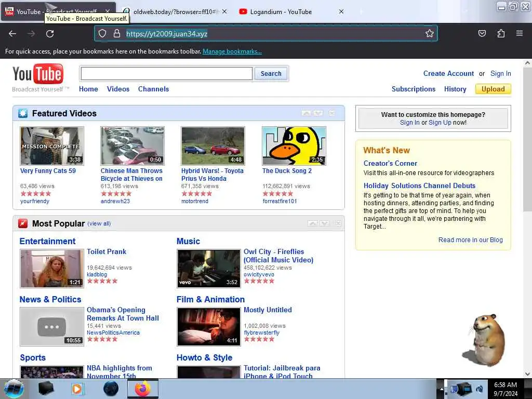Open Obama's Opening Remarks video title
The height and width of the screenshot is (399, 532).
(x=123, y=314)
